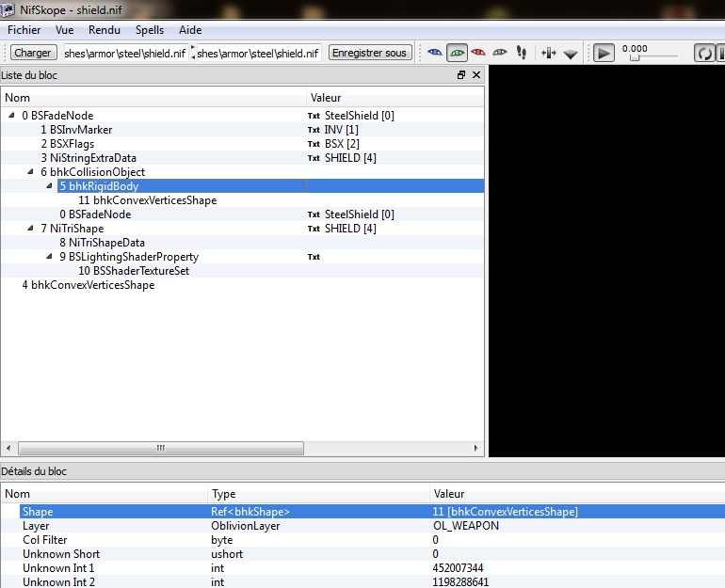This screenshot has height=588, width=725.
Task: Click the Layer value OL_WEAPON
Action: point(466,526)
